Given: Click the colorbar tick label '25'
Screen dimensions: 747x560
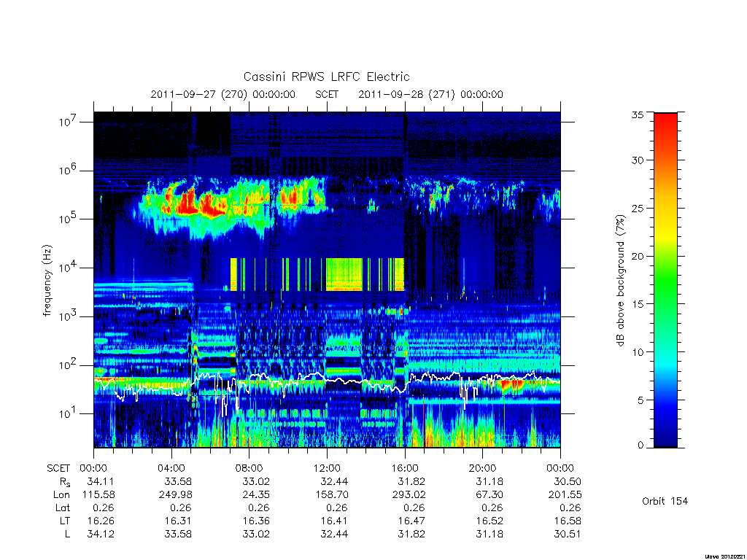Looking at the screenshot, I should coord(637,208).
